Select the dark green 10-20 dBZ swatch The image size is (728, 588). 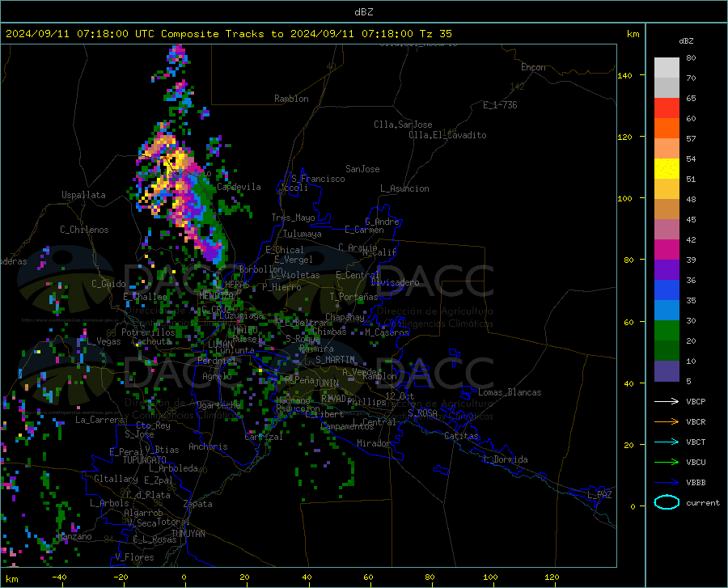point(667,351)
